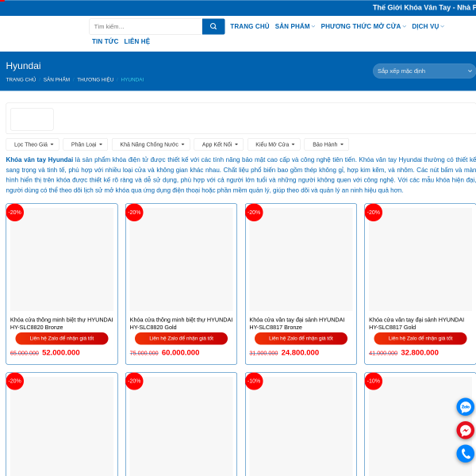Click Zalo contact button for HY-SLC8817 Gold
476x476 pixels.
pos(420,339)
